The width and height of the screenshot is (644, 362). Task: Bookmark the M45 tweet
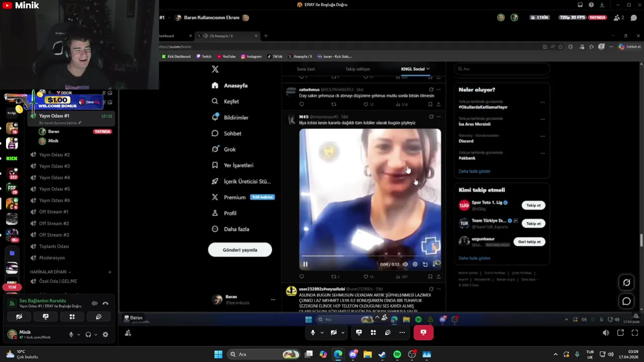[x=430, y=277]
